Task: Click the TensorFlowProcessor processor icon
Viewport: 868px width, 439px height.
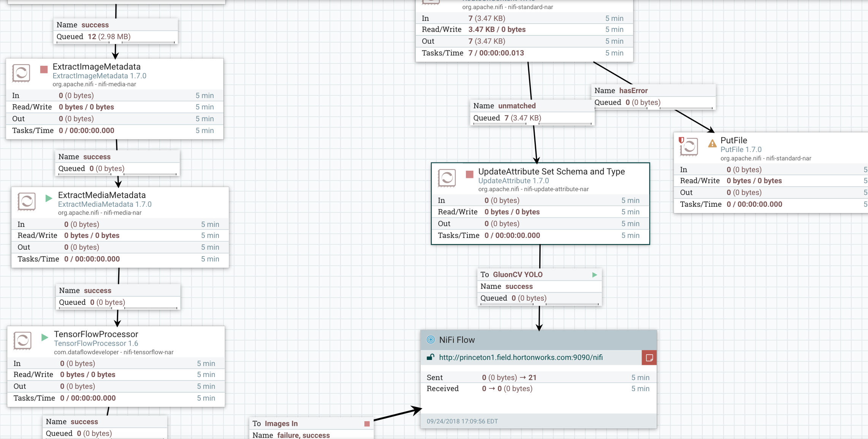Action: (x=22, y=341)
